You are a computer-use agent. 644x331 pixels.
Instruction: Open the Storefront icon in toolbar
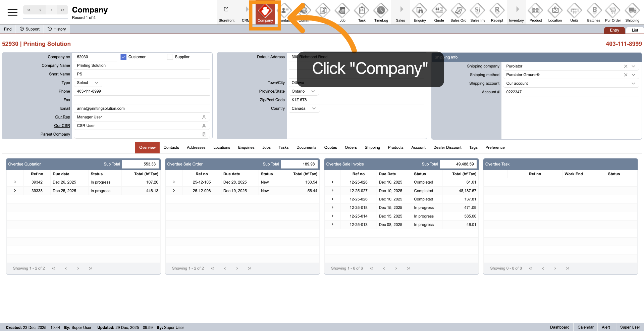coord(226,13)
